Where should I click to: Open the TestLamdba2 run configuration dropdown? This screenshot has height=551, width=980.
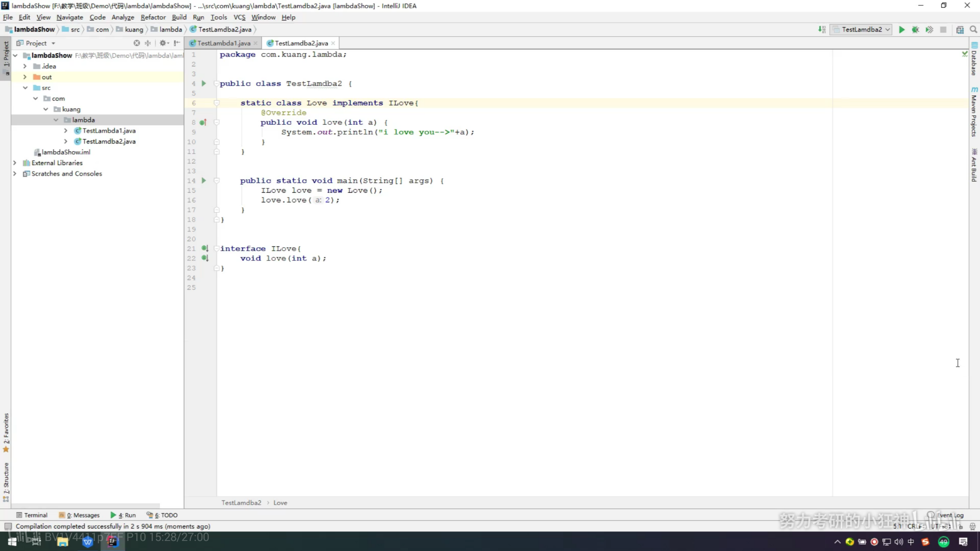(x=861, y=30)
